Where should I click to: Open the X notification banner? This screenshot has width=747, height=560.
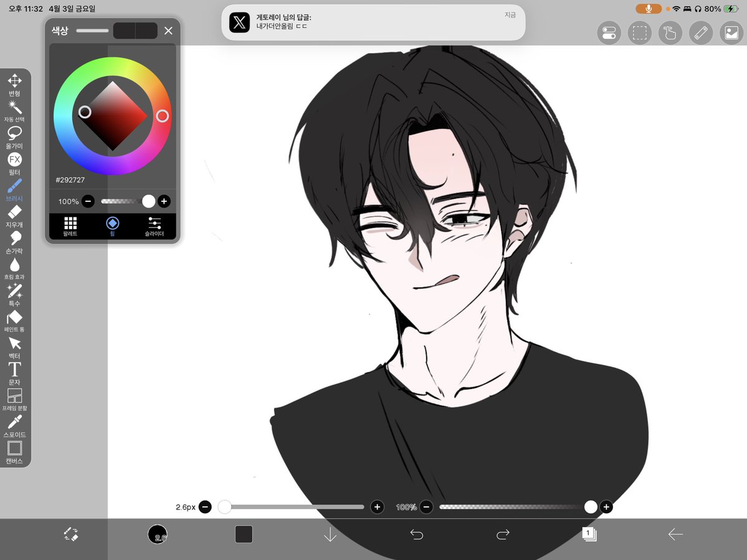pyautogui.click(x=373, y=22)
